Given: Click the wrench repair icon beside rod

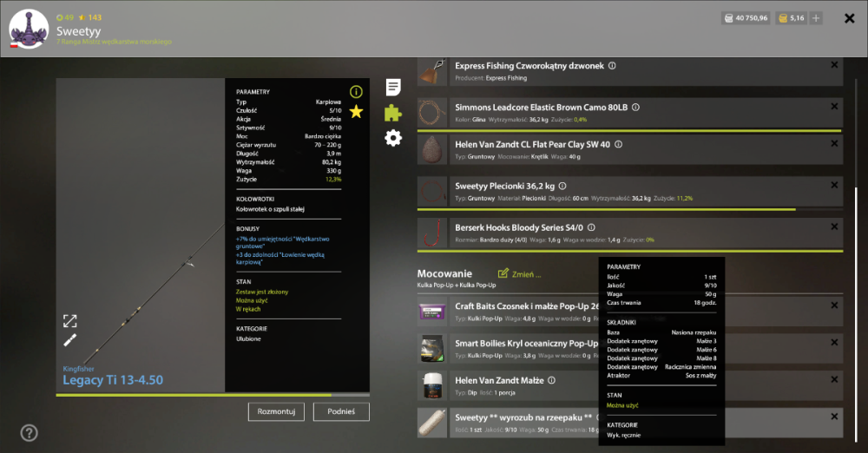Looking at the screenshot, I should [69, 340].
